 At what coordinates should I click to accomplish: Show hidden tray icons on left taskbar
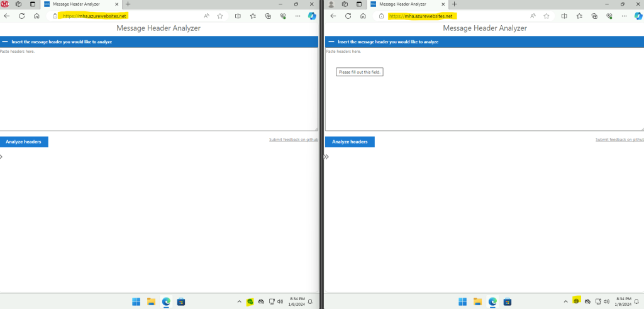pos(240,301)
